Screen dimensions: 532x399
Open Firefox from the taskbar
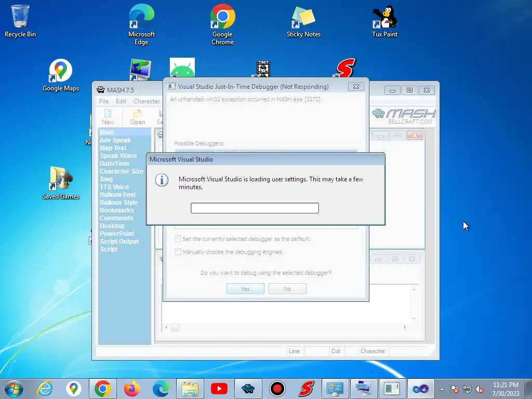coord(132,389)
